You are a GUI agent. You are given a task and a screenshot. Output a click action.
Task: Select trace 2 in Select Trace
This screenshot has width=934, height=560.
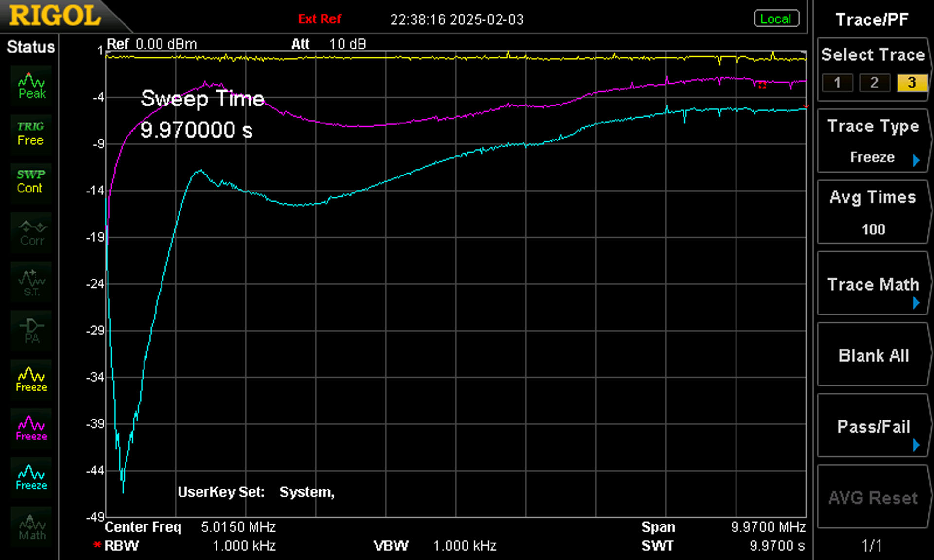coord(874,83)
